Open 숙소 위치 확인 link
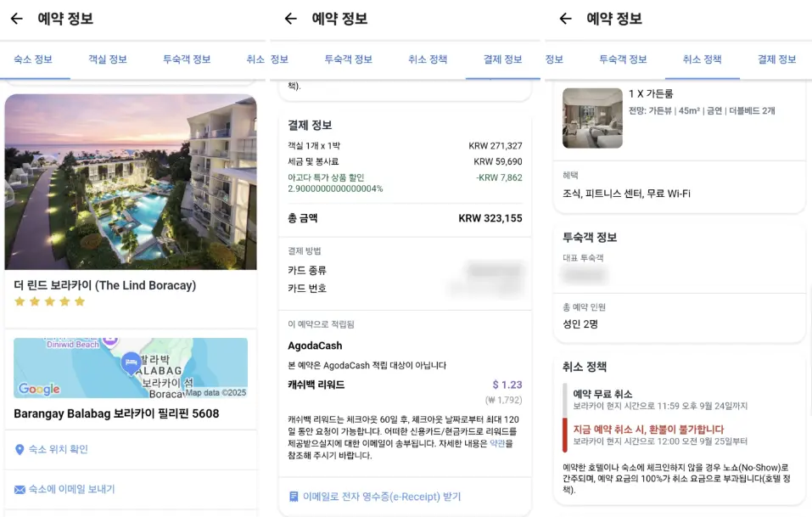The image size is (812, 517). click(x=58, y=449)
